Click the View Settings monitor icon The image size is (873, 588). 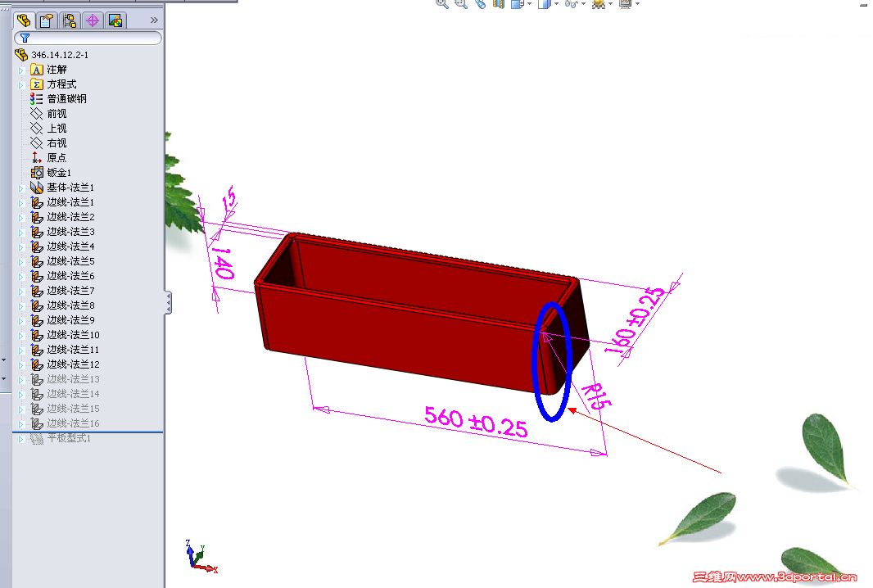click(x=625, y=3)
